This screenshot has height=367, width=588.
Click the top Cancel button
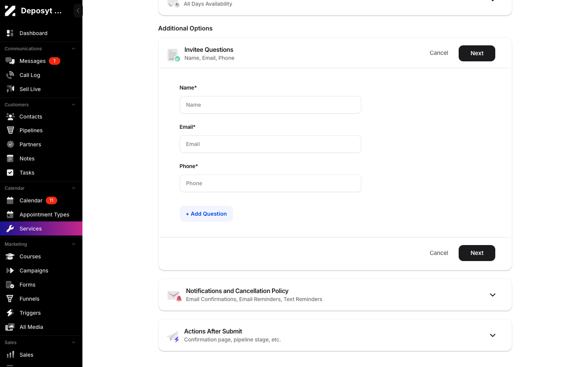[439, 53]
